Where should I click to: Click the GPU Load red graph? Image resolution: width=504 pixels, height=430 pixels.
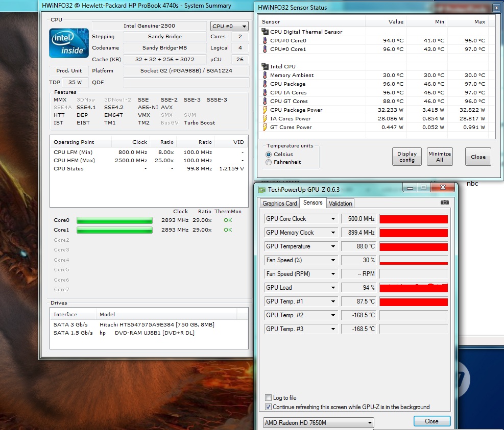pos(414,288)
